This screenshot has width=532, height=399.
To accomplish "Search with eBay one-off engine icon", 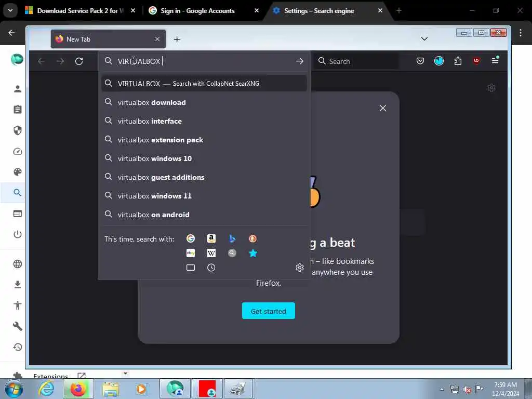I will [x=191, y=253].
